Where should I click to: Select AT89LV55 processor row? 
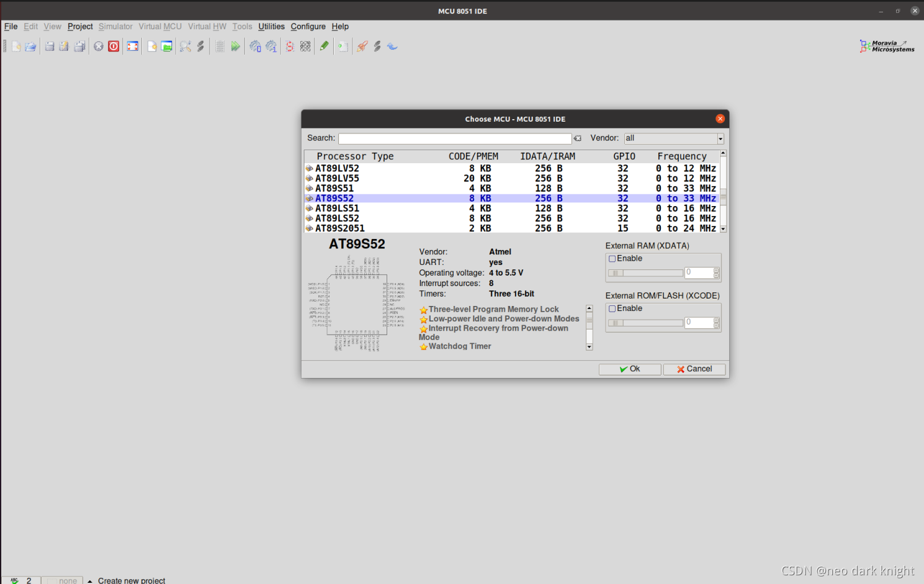coord(512,178)
